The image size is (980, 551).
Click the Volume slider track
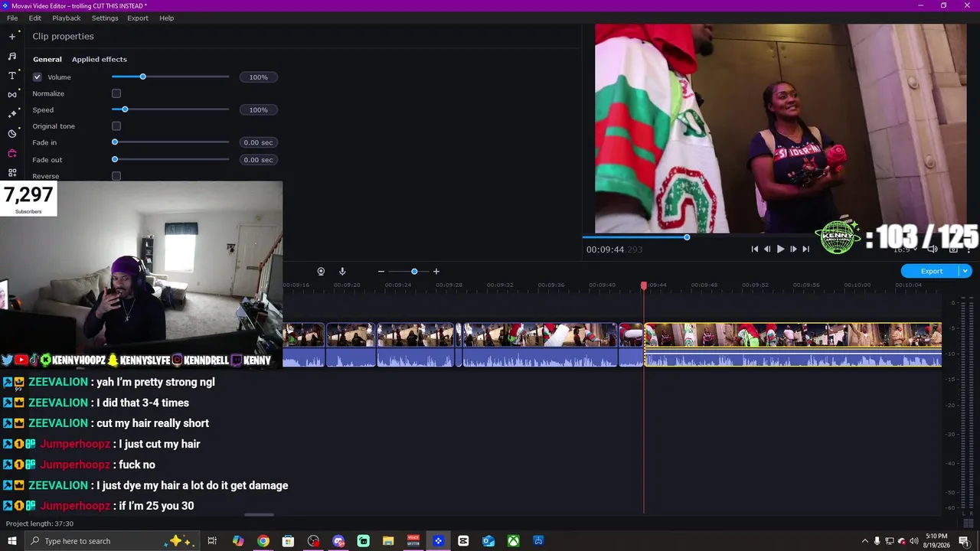[170, 77]
